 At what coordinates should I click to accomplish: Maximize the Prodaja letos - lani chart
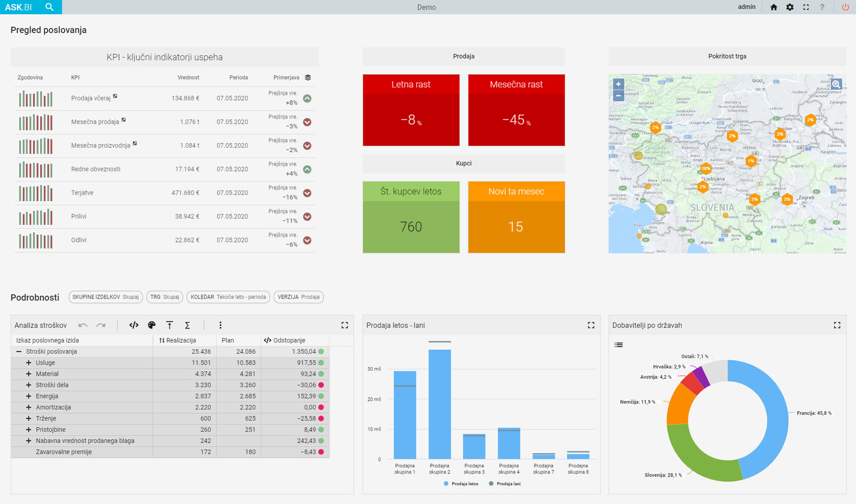(x=591, y=325)
